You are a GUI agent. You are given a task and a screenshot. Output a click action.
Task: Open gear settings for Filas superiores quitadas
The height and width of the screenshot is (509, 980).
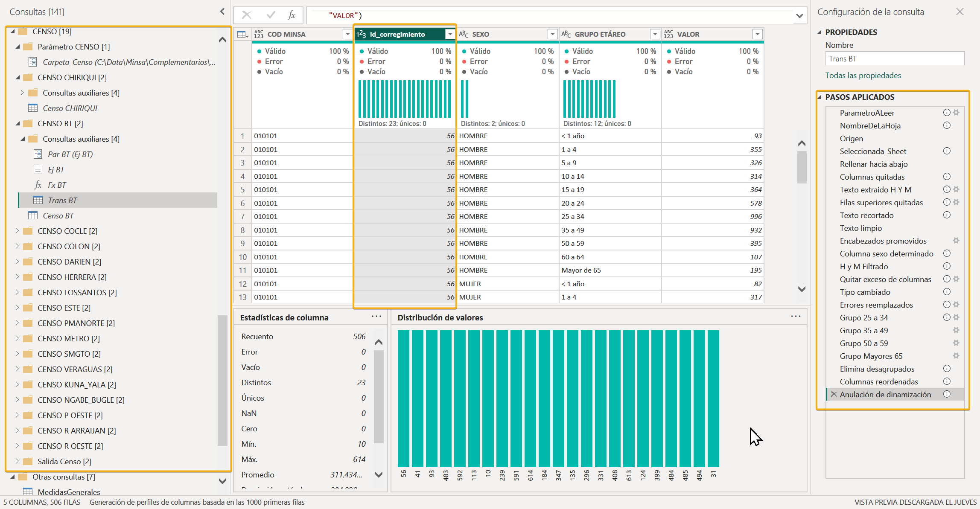(956, 202)
